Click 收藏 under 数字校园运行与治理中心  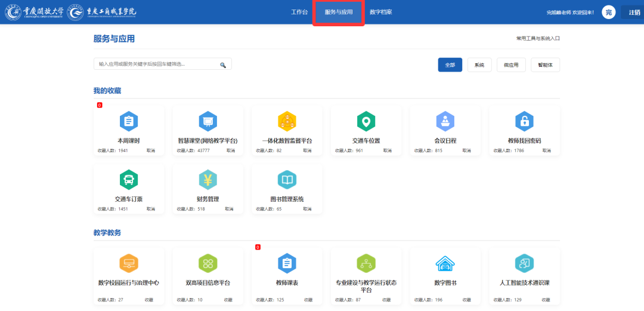point(149,300)
